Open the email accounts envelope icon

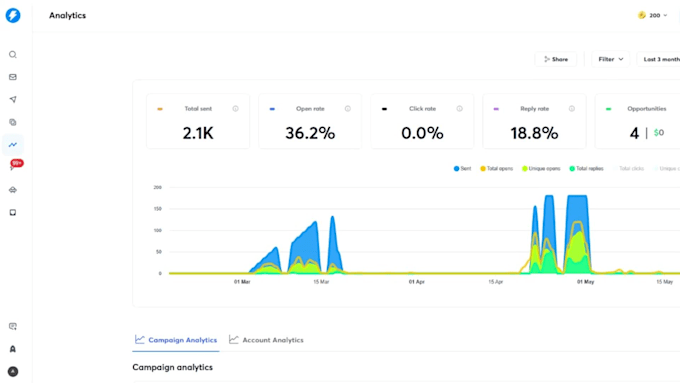(x=13, y=77)
